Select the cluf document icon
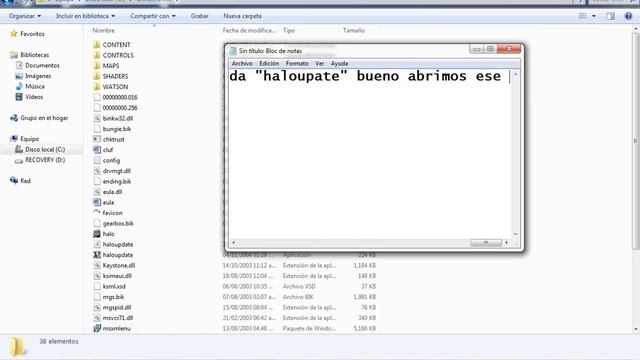Image resolution: width=640 pixels, height=360 pixels. coord(97,150)
